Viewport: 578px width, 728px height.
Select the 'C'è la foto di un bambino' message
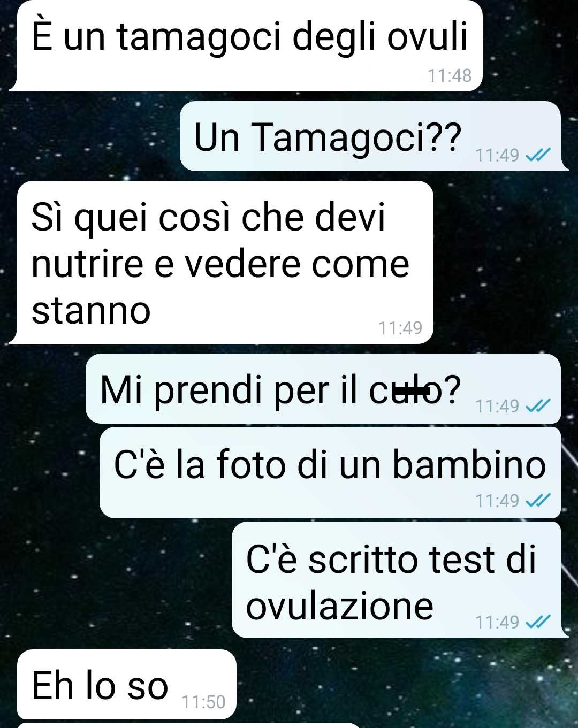click(x=330, y=472)
